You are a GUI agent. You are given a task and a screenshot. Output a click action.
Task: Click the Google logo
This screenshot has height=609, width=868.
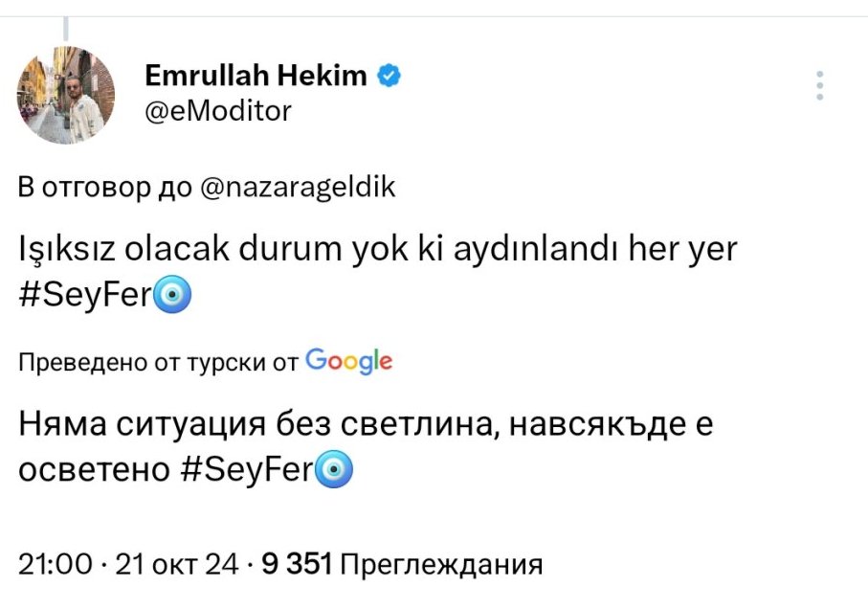348,361
